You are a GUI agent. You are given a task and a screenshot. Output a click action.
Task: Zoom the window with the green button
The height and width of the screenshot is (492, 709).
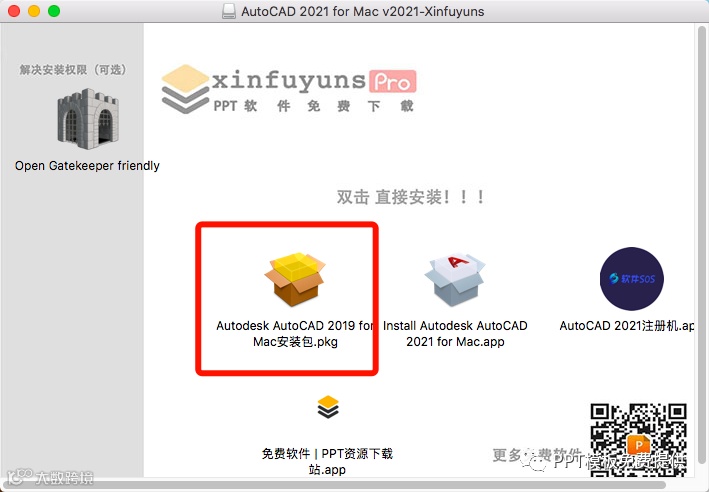(54, 11)
